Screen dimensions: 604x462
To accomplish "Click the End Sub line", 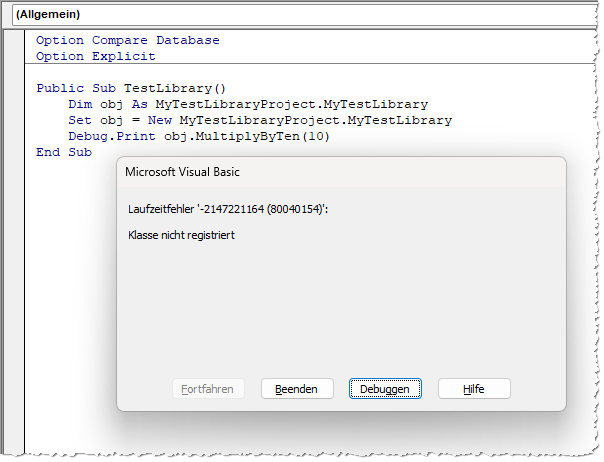I will (63, 152).
